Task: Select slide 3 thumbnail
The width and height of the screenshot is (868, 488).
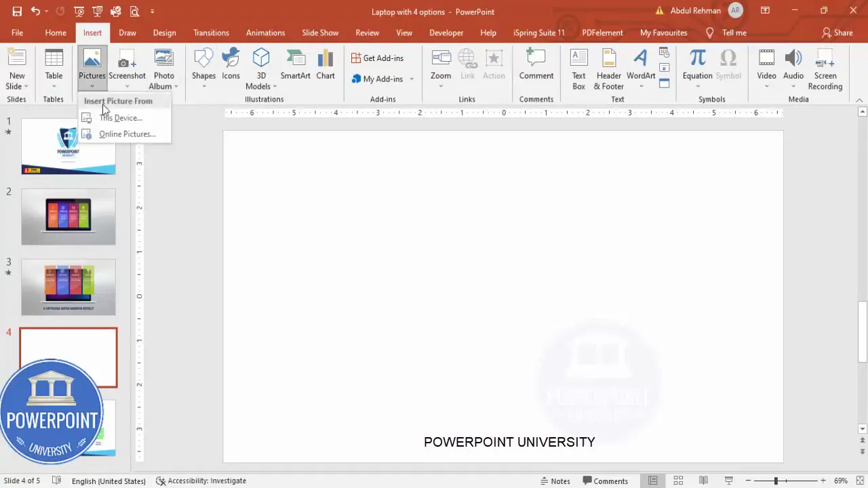Action: point(68,287)
